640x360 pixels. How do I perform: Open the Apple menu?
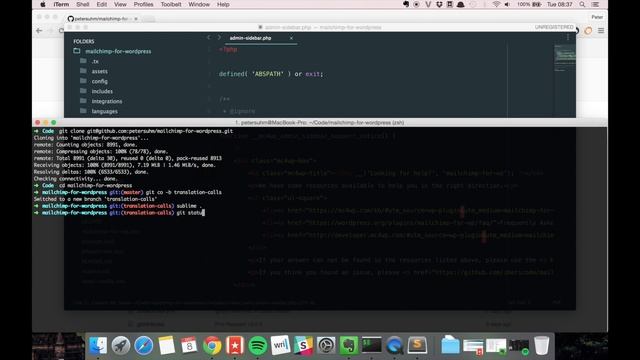[x=43, y=4]
